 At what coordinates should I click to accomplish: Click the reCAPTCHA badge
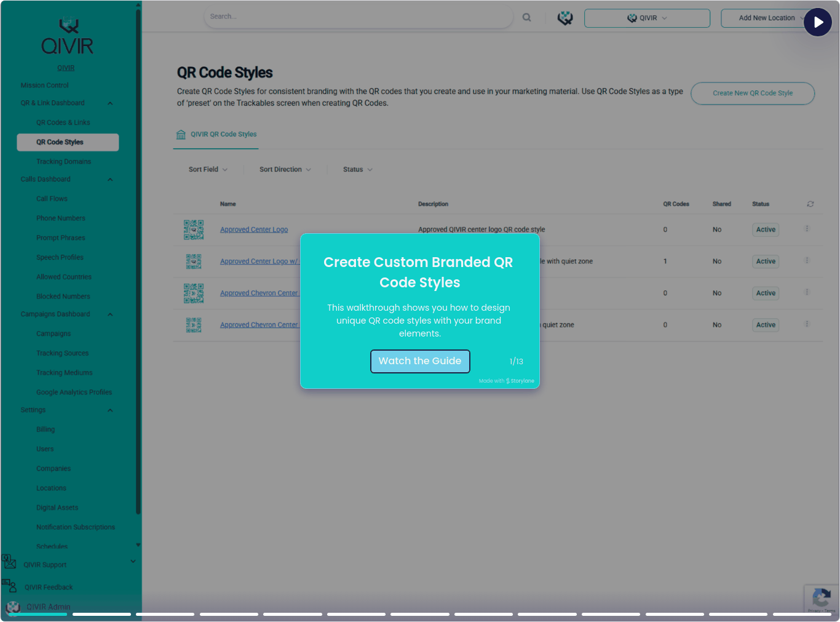click(x=822, y=599)
